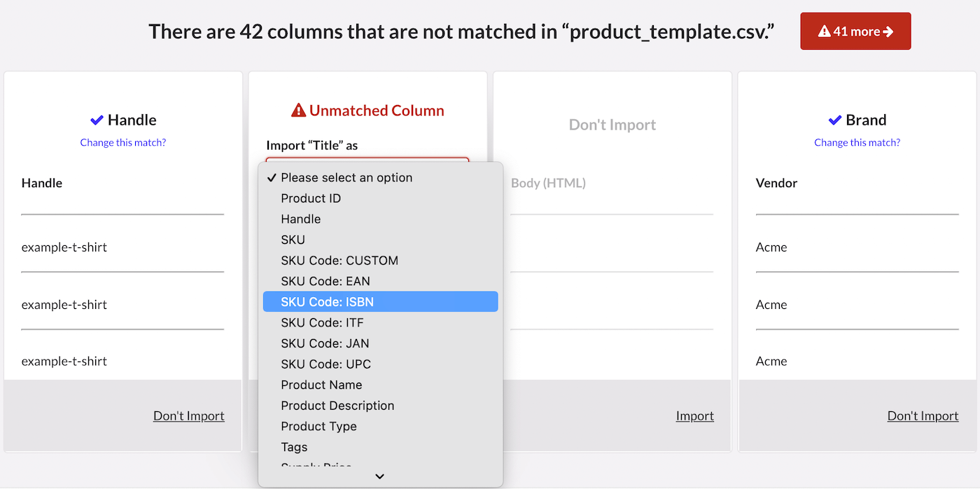
Task: Pick 'Tags' from the dropdown list
Action: point(294,447)
